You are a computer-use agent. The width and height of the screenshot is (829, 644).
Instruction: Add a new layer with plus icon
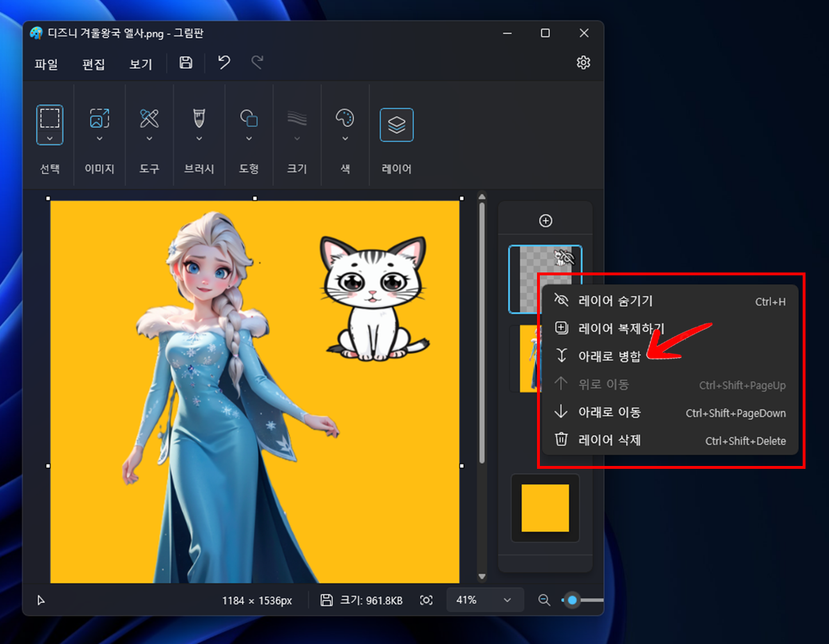[x=546, y=221]
